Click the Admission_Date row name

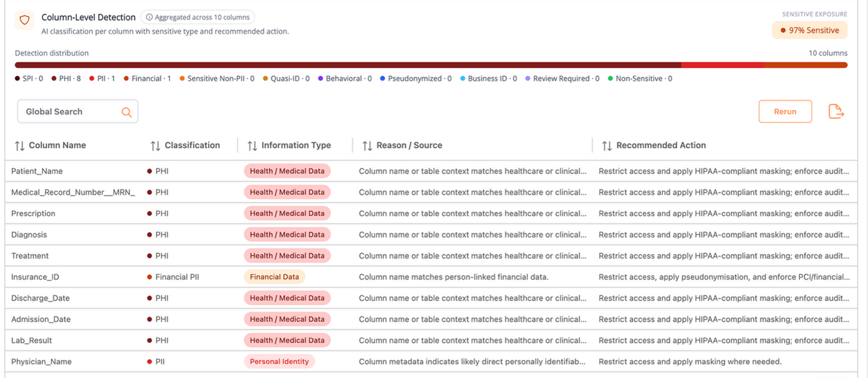pyautogui.click(x=41, y=319)
